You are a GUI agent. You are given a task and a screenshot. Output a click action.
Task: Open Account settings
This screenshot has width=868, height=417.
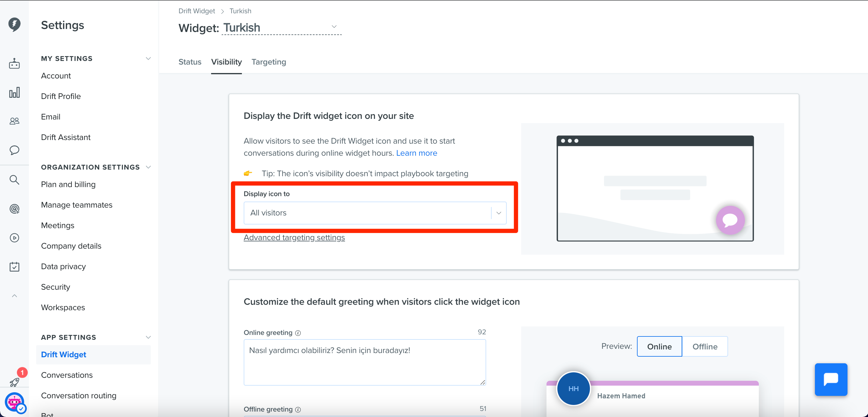tap(55, 76)
